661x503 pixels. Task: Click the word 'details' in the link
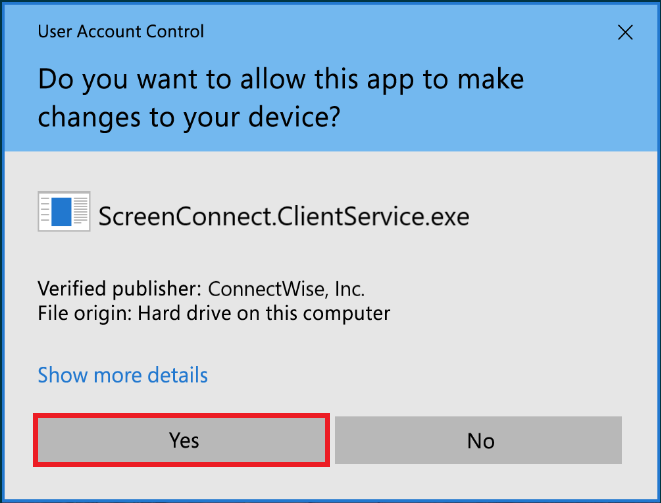[178, 375]
